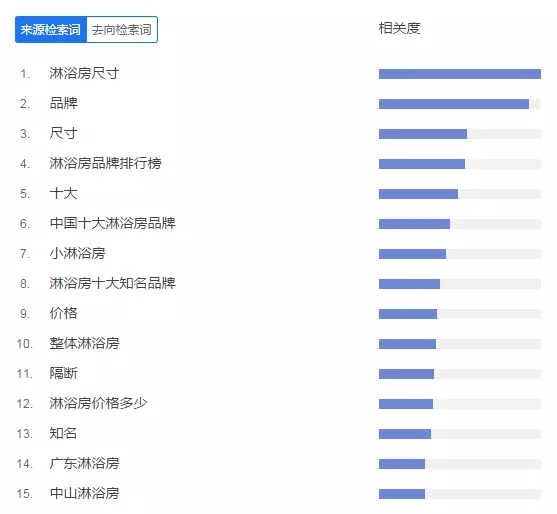
Task: Open the keyword 淋浴房尺寸
Action: point(84,74)
